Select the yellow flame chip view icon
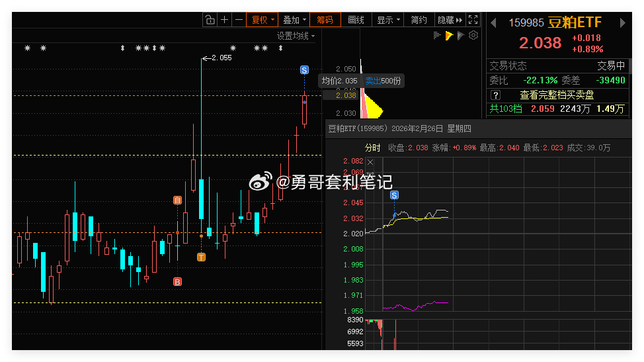The image size is (644, 362). (x=449, y=36)
